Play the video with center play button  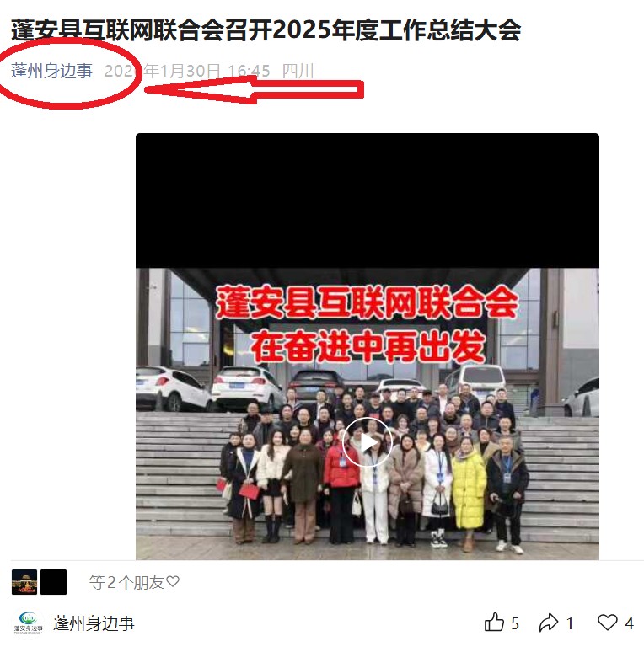click(x=367, y=442)
